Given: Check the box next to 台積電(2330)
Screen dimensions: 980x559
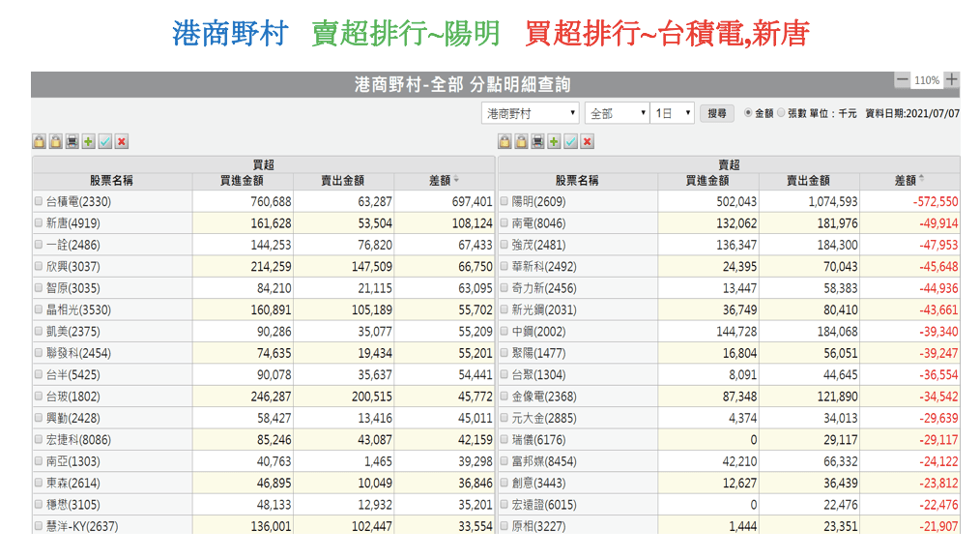Looking at the screenshot, I should 39,202.
